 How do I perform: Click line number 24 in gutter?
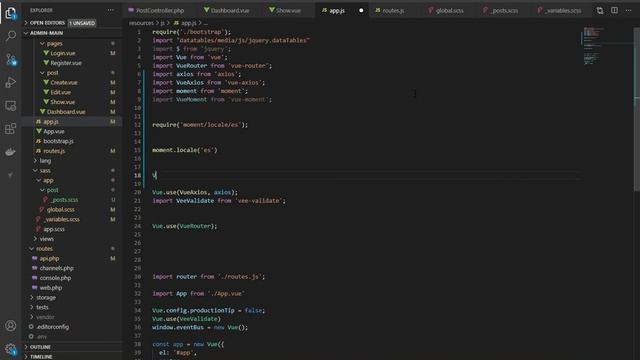[137, 226]
